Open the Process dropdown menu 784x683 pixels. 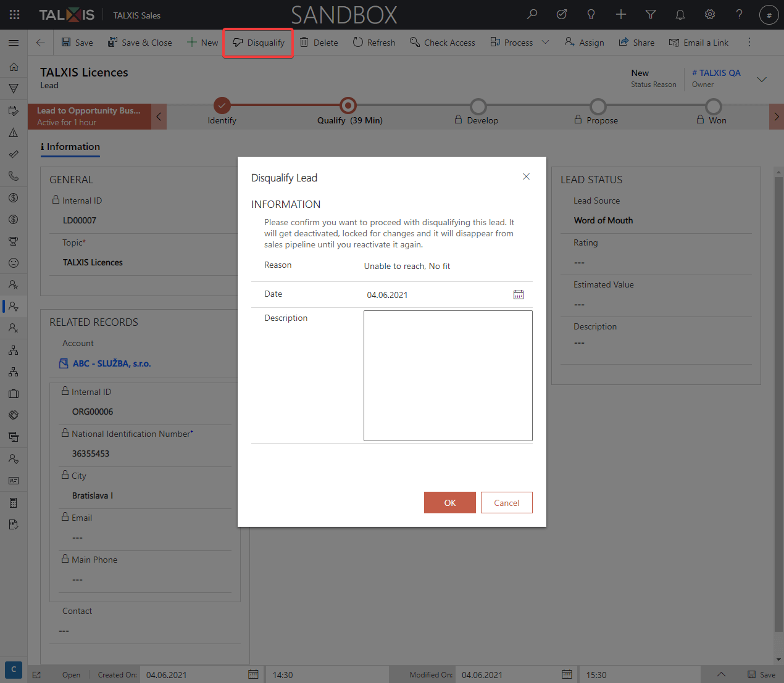coord(546,43)
